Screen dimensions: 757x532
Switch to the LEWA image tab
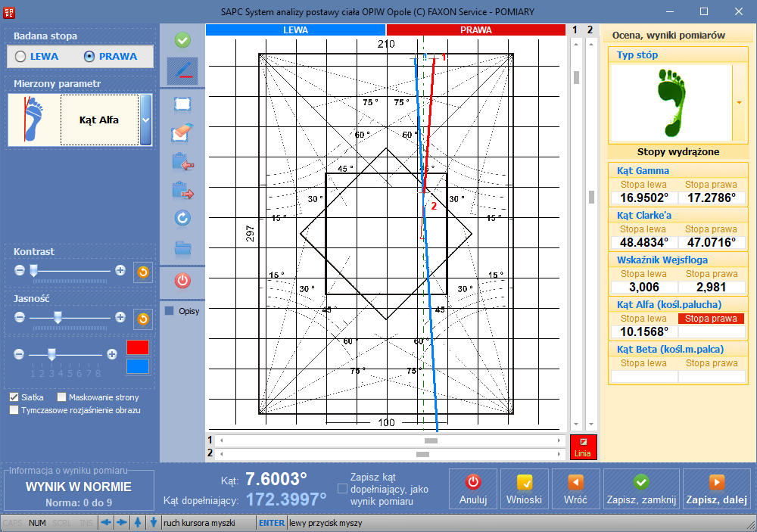(x=295, y=30)
